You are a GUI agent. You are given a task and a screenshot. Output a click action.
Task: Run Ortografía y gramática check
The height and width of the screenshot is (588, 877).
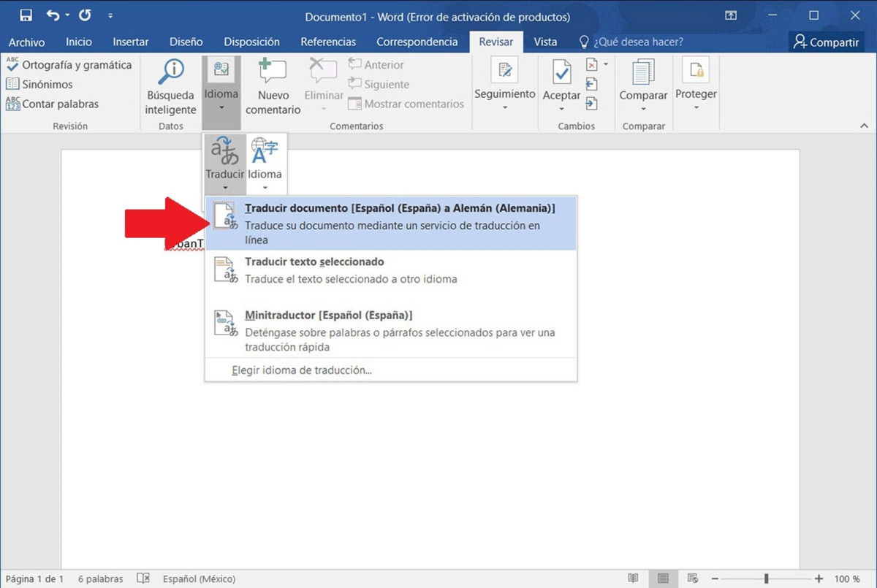click(x=69, y=65)
